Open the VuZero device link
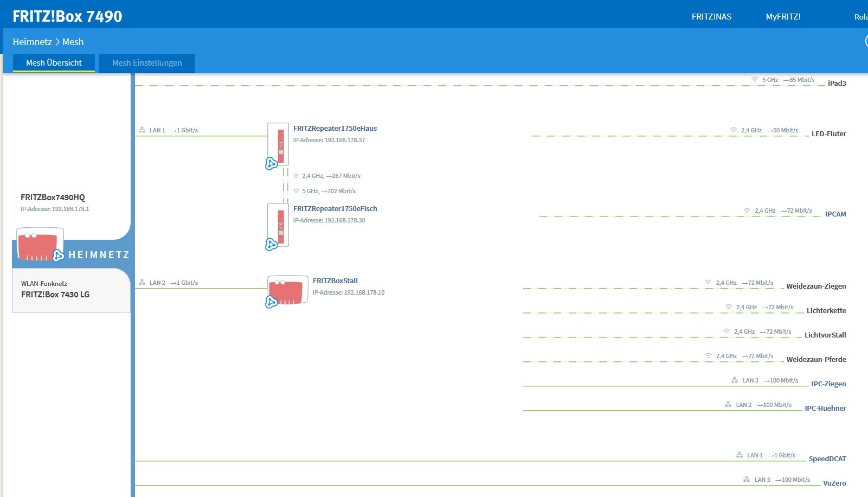The height and width of the screenshot is (497, 868). coord(834,483)
